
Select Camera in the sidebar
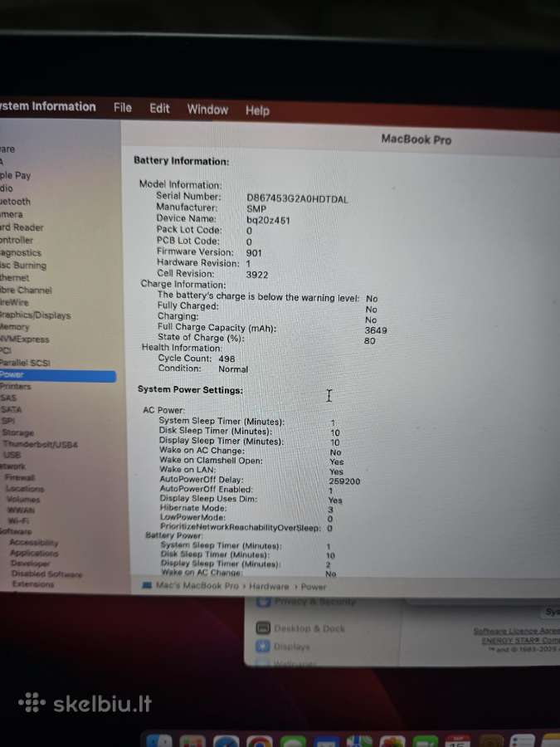tap(12, 214)
